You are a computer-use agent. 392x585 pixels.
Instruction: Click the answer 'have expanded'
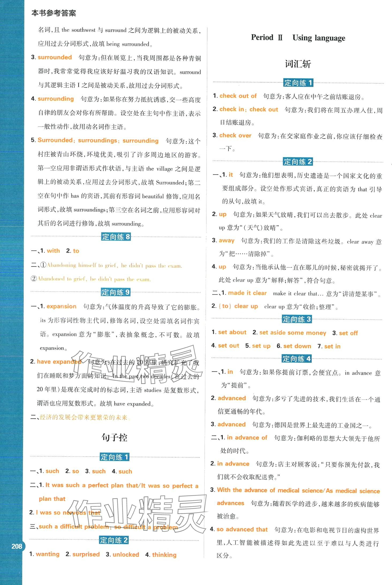tap(59, 362)
